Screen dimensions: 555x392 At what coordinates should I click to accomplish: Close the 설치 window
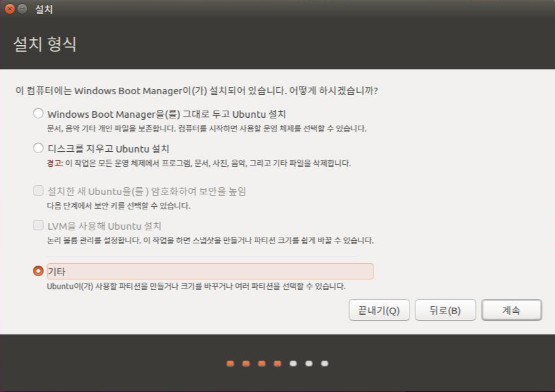[x=10, y=9]
